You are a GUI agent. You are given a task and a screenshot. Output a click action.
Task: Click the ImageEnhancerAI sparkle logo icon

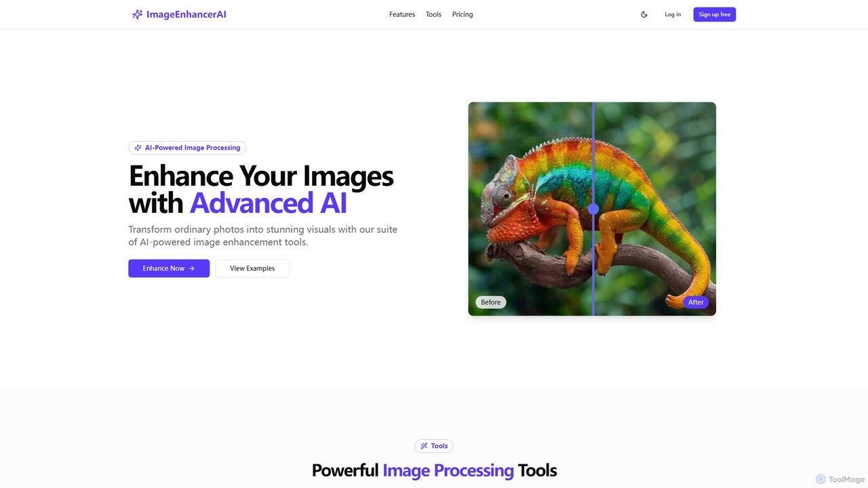click(137, 14)
